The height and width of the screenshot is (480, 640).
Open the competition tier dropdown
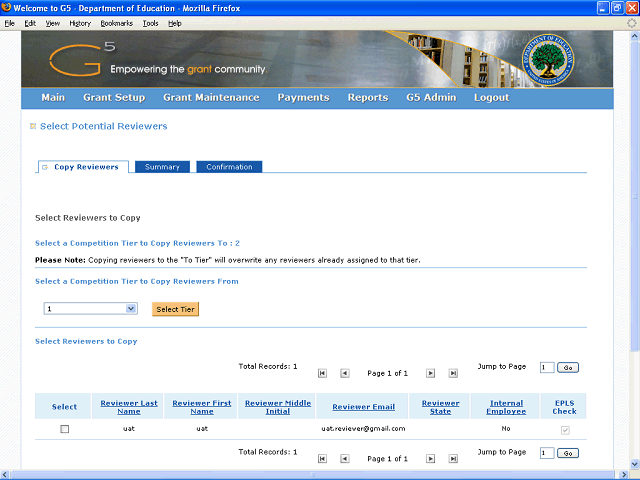pos(90,309)
